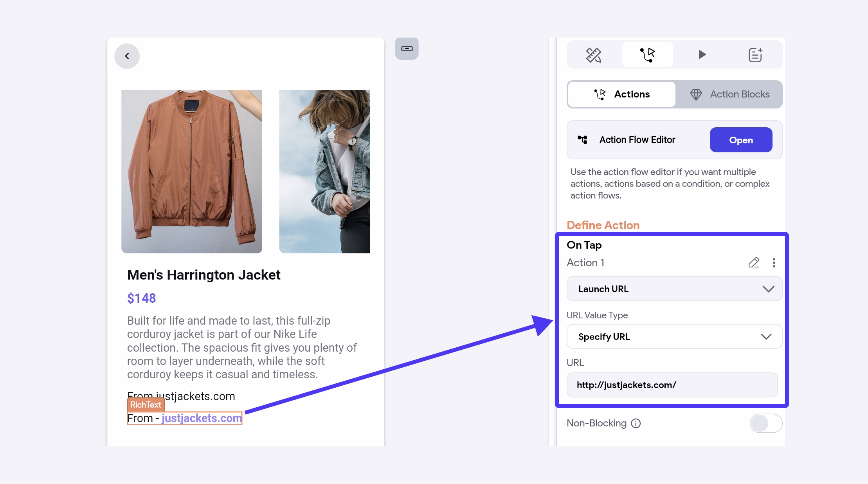Select the brown jacket product image
This screenshot has width=868, height=484.
click(x=192, y=172)
